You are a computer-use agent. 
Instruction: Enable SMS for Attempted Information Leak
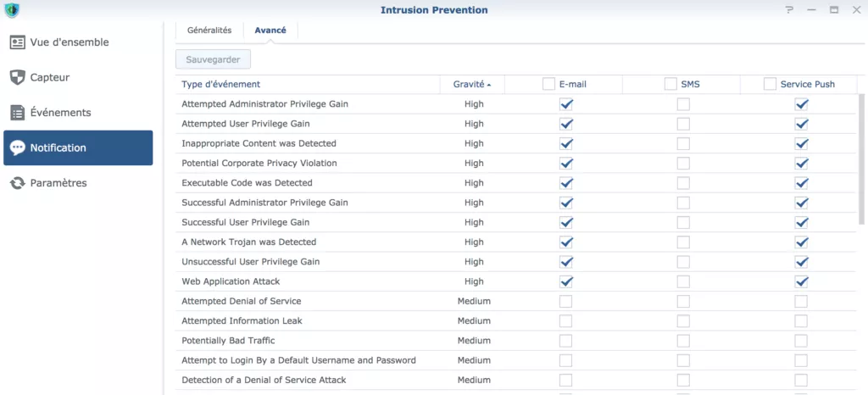click(684, 321)
